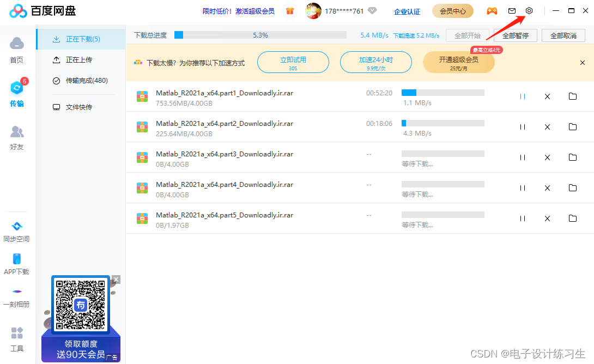Open folder for part1_Downloadly.ir.rar

pyautogui.click(x=572, y=96)
